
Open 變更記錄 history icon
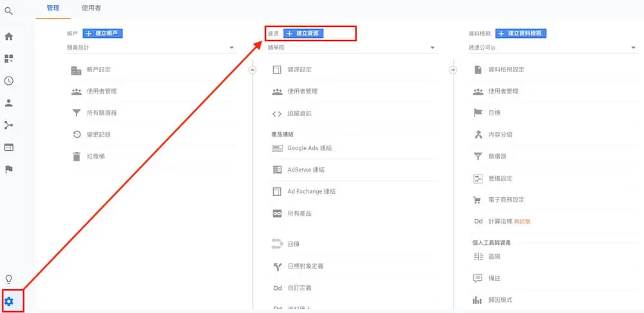[x=77, y=135]
